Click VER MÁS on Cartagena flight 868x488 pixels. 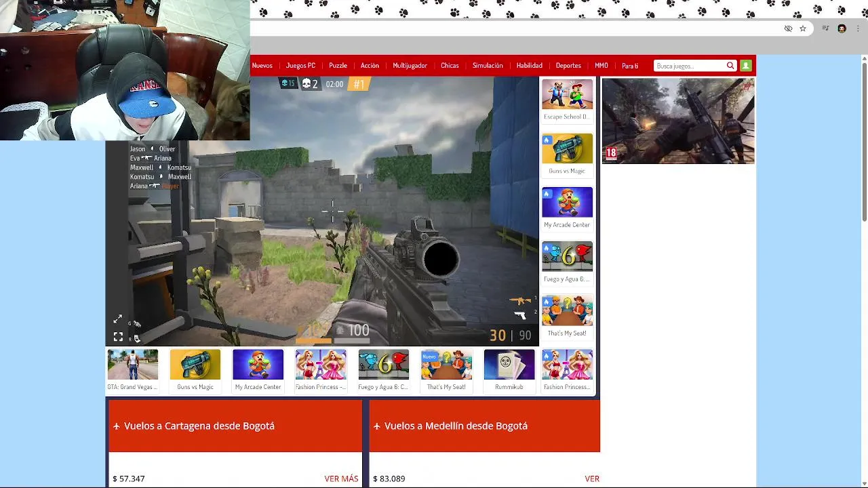coord(341,479)
